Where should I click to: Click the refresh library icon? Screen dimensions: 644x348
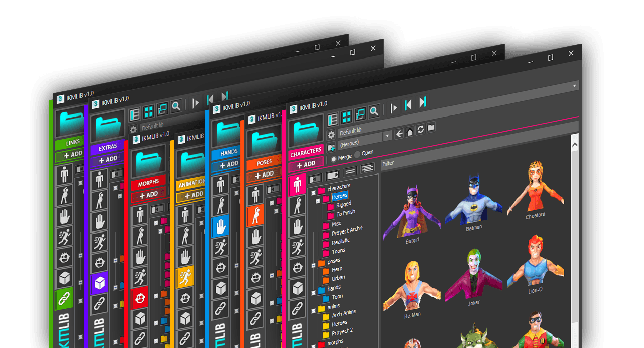point(420,130)
